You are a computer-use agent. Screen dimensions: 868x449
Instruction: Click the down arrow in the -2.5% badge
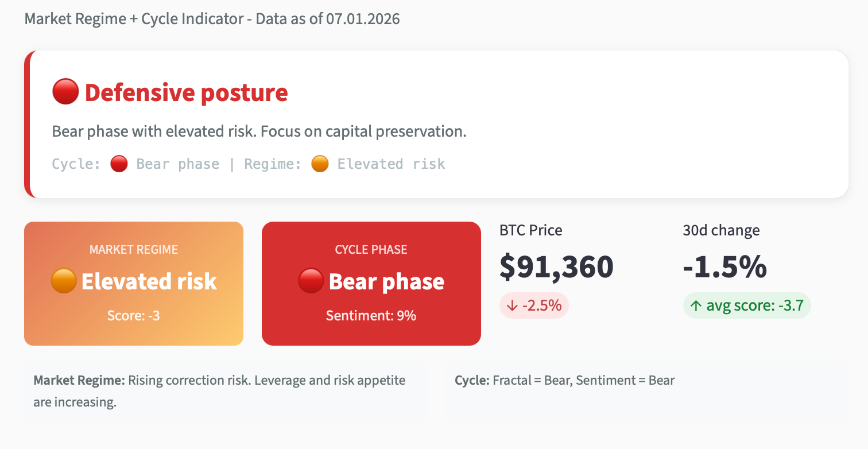tap(512, 305)
